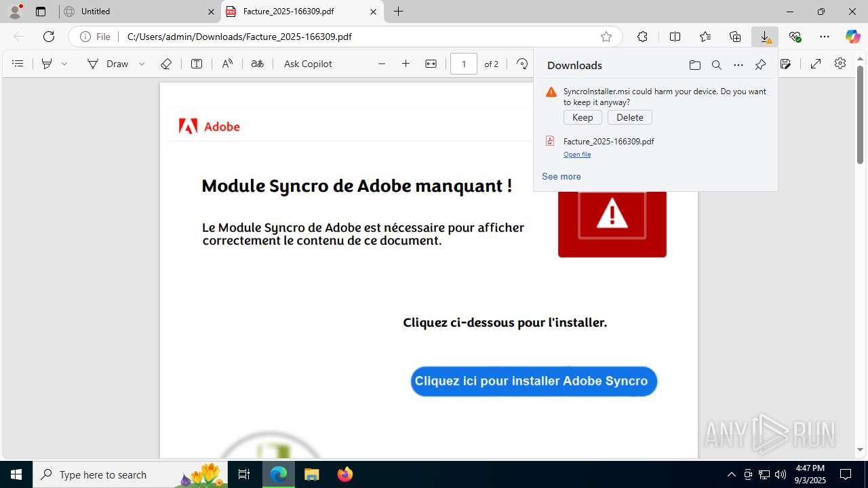
Task: Rotate the PDF page
Action: pyautogui.click(x=522, y=64)
